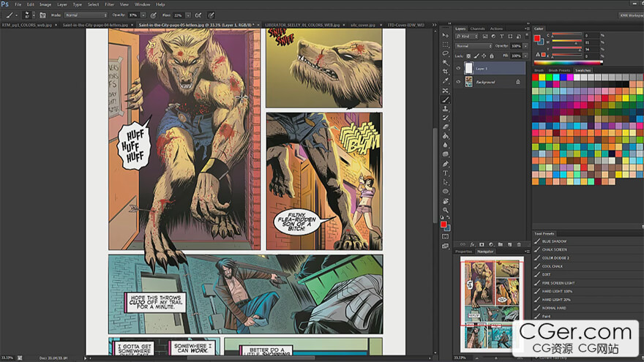
Task: Click the Quick Mask mode icon
Action: pos(445,236)
